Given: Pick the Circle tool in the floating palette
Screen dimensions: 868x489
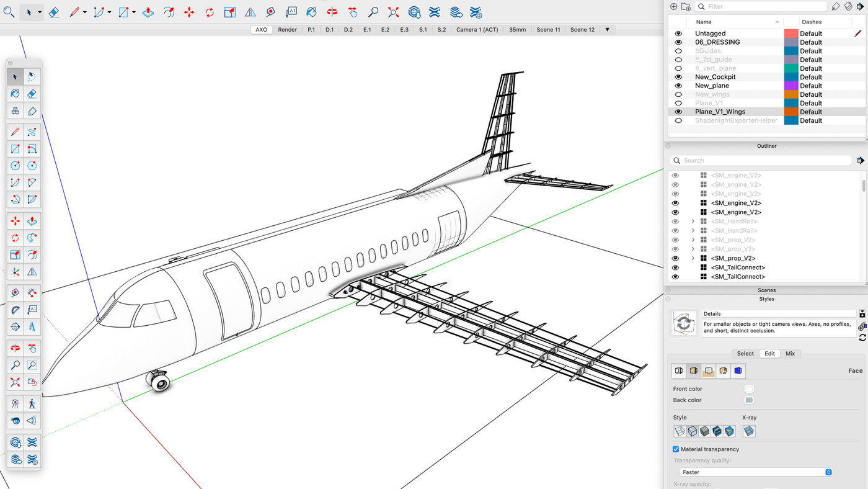Looking at the screenshot, I should (x=15, y=166).
